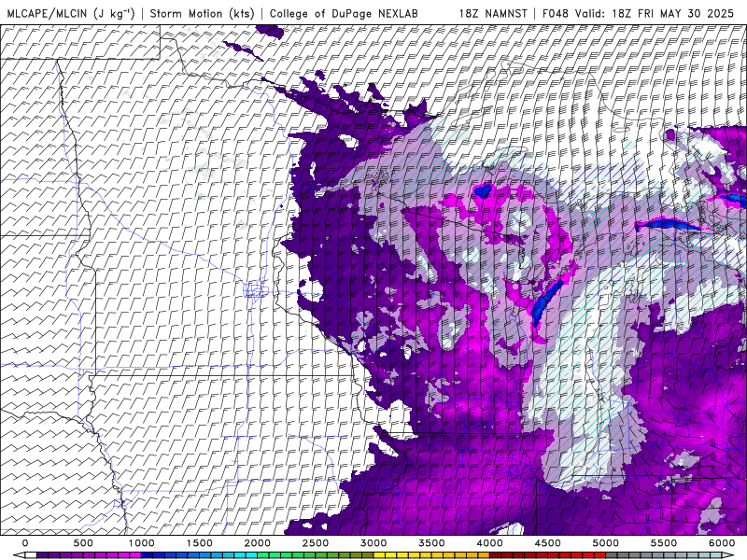Click the right arrow cap of the color bar
The image size is (747, 560).
728,555
